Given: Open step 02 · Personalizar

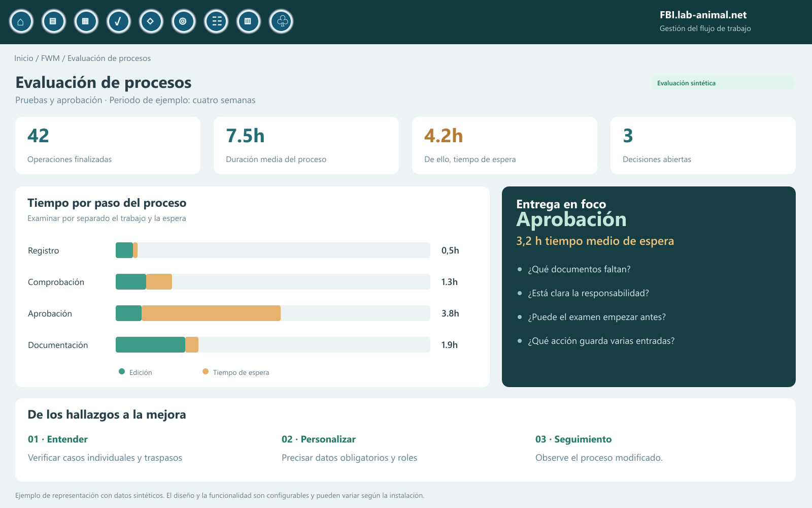Looking at the screenshot, I should pyautogui.click(x=319, y=439).
